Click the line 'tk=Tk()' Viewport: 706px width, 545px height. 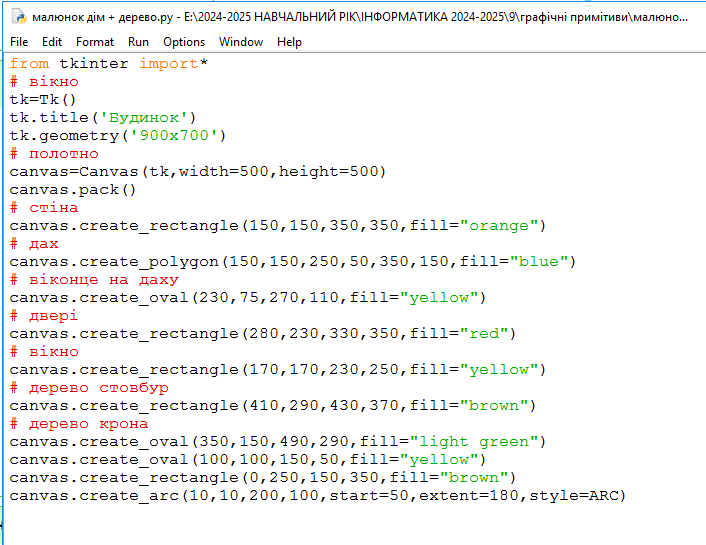point(43,100)
